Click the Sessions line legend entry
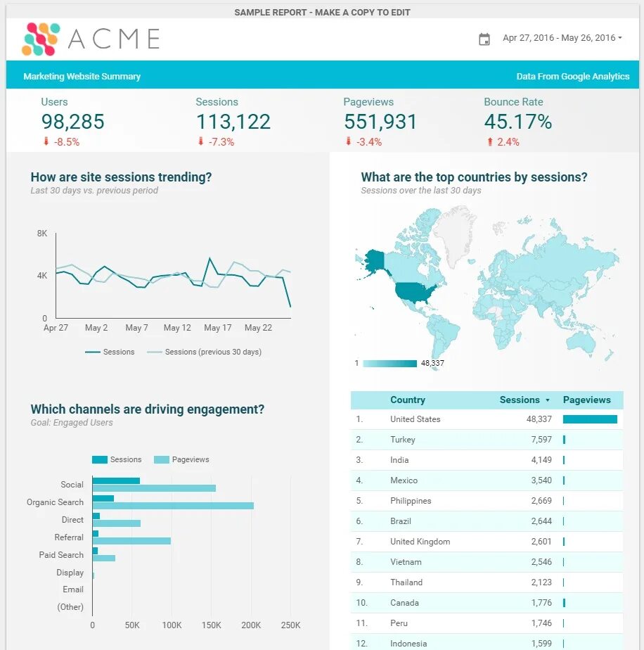Screen dimensions: 644x650 click(110, 352)
